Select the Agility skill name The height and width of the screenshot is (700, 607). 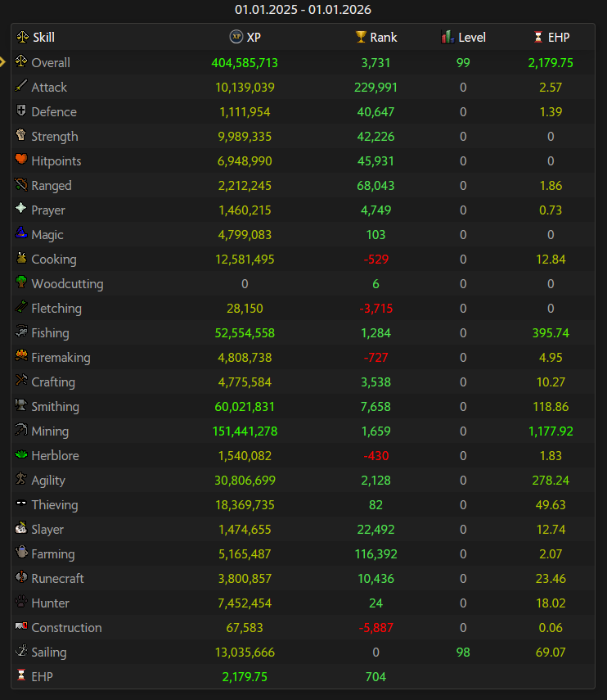tap(48, 481)
